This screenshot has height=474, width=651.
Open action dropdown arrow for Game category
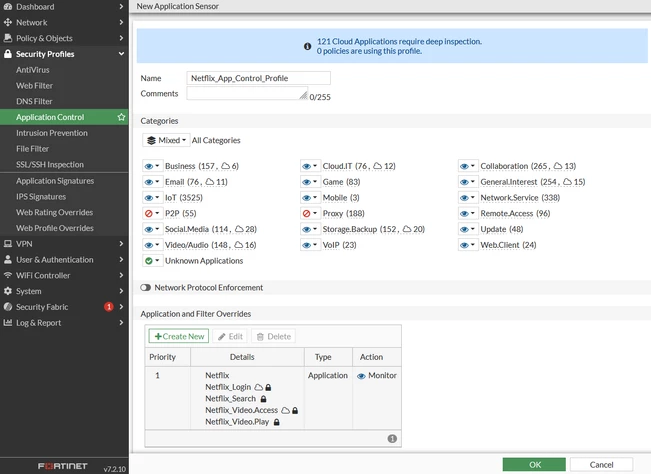[315, 182]
